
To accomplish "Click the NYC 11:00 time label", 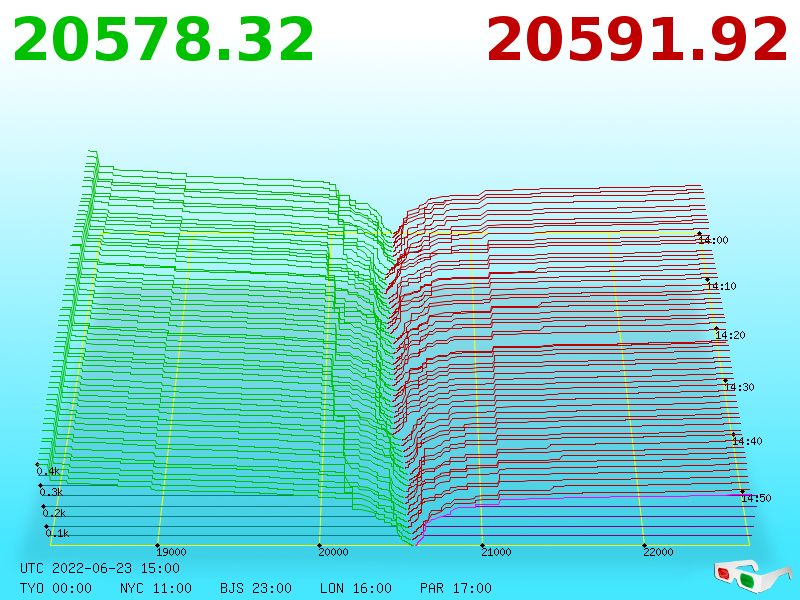I will pos(156,588).
